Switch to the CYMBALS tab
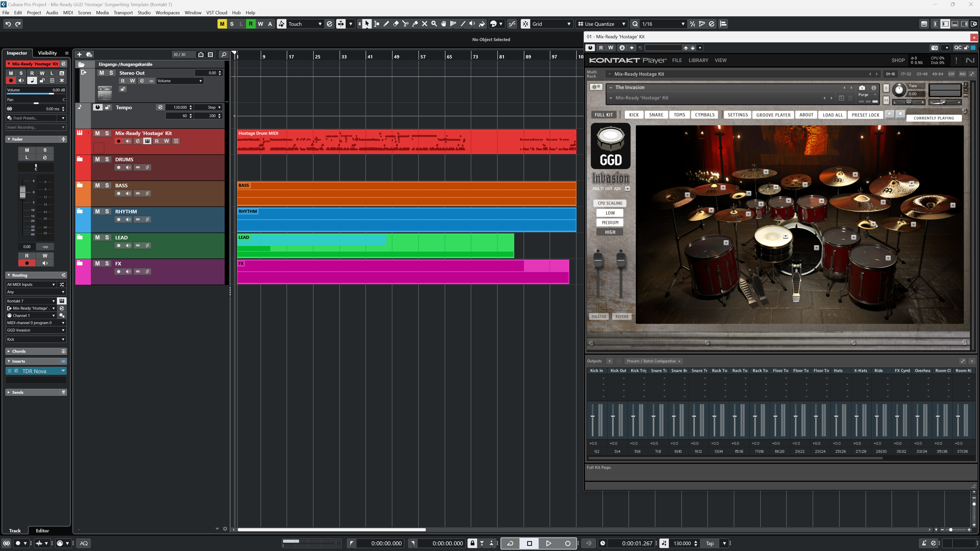This screenshot has height=551, width=980. pos(705,115)
